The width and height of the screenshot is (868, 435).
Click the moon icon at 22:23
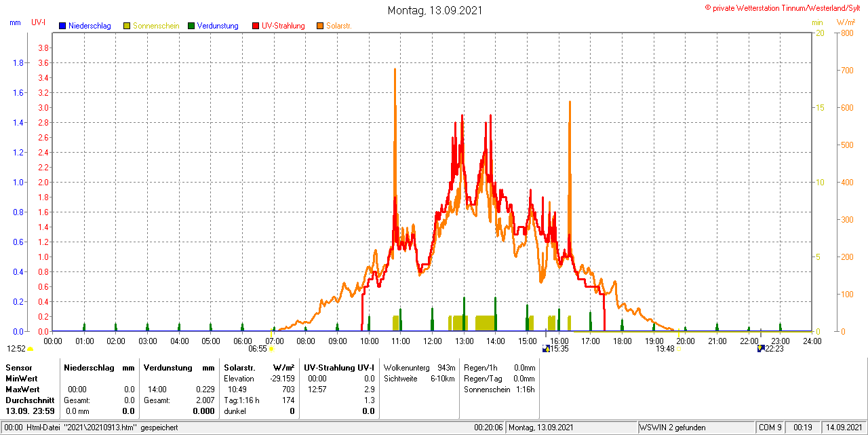coord(761,349)
